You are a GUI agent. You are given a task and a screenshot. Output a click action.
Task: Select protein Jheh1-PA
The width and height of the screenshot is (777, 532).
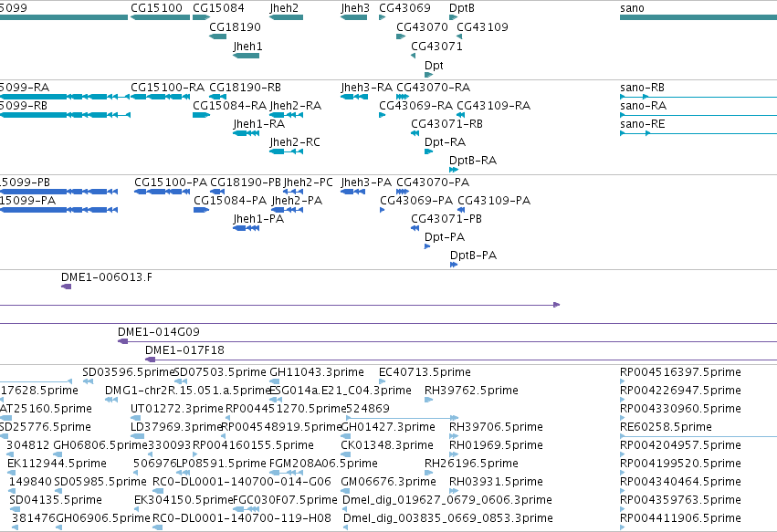tap(247, 228)
